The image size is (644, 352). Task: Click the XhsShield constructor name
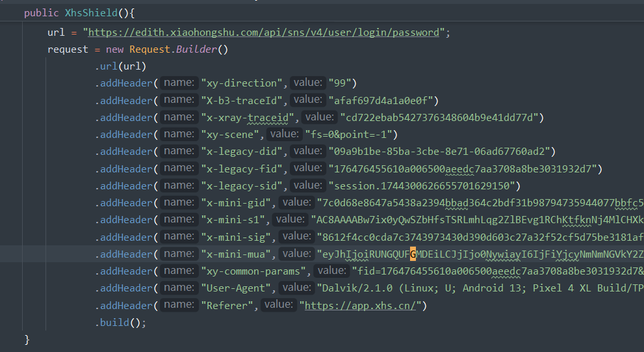click(91, 13)
